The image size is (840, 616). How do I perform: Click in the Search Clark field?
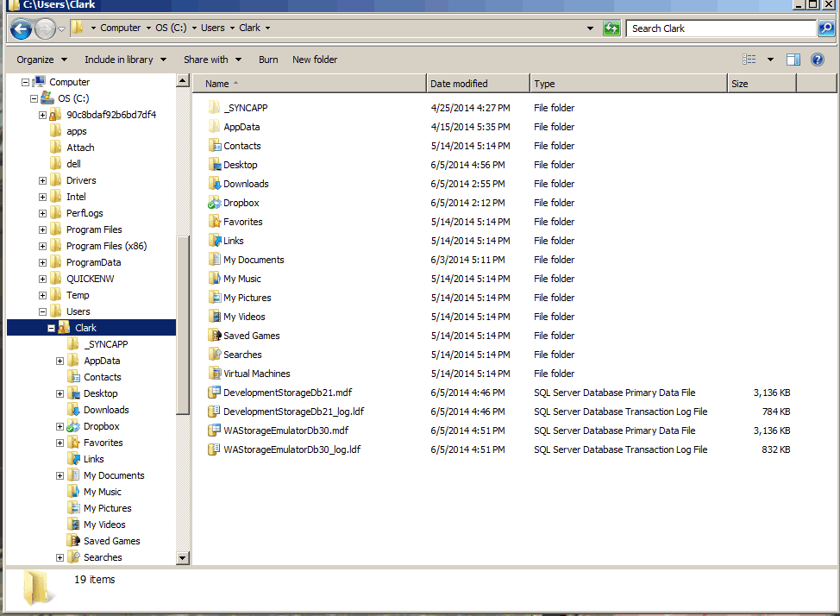[720, 28]
